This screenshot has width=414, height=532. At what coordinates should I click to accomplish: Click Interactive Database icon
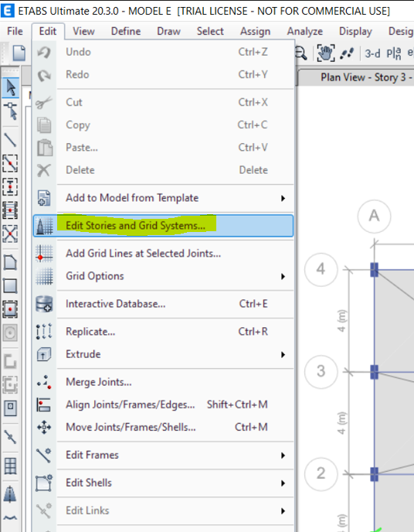tap(44, 304)
